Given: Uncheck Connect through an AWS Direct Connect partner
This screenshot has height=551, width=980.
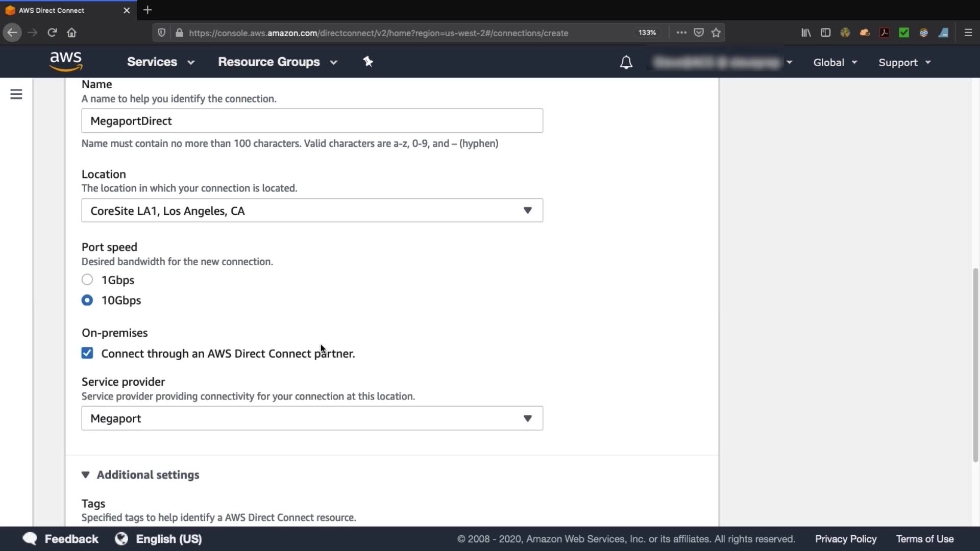Looking at the screenshot, I should 87,353.
